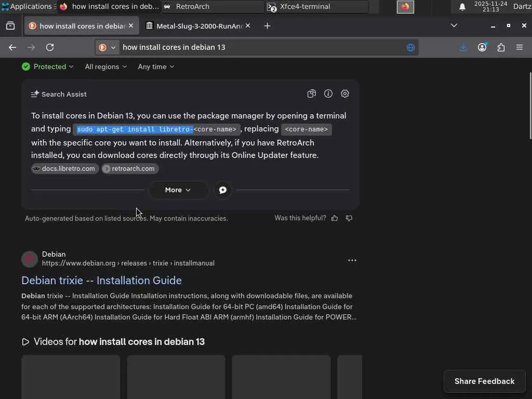This screenshot has width=532, height=399.
Task: Open the All regions dropdown
Action: click(x=106, y=67)
